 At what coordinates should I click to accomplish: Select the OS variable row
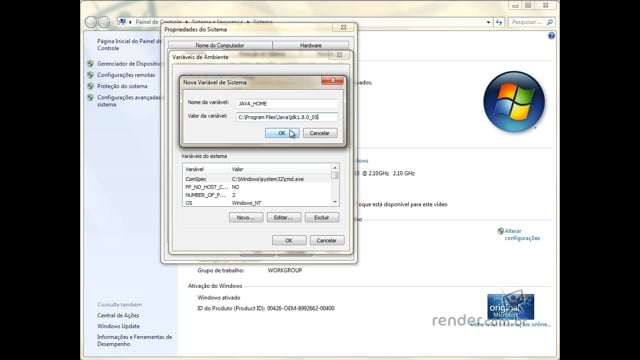click(257, 203)
